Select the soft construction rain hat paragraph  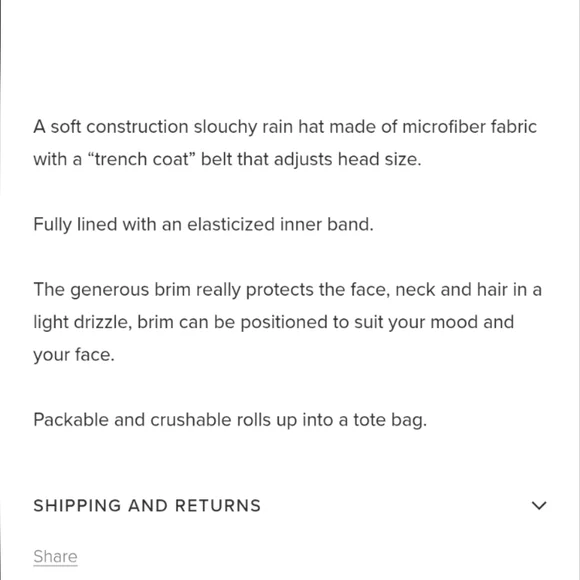coord(285,143)
